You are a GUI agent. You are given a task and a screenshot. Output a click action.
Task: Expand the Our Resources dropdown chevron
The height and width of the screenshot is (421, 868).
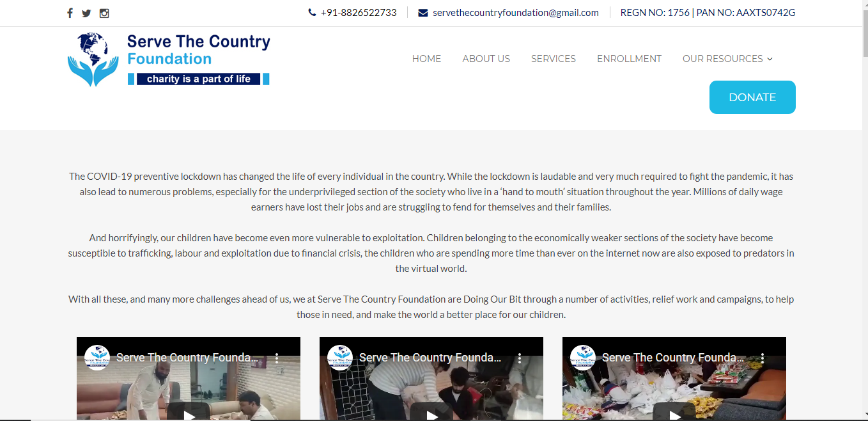tap(770, 59)
